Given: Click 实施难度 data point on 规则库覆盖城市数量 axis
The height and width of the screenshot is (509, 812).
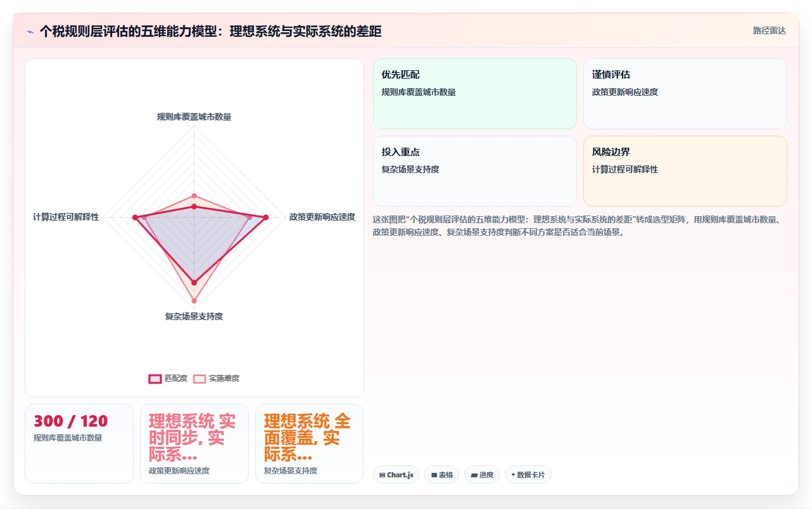Looking at the screenshot, I should (x=194, y=195).
